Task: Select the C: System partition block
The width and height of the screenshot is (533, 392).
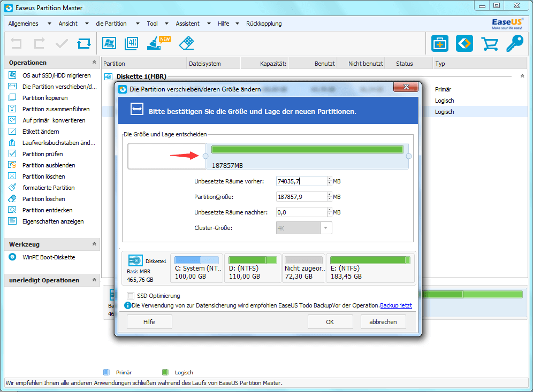Action: pos(197,268)
